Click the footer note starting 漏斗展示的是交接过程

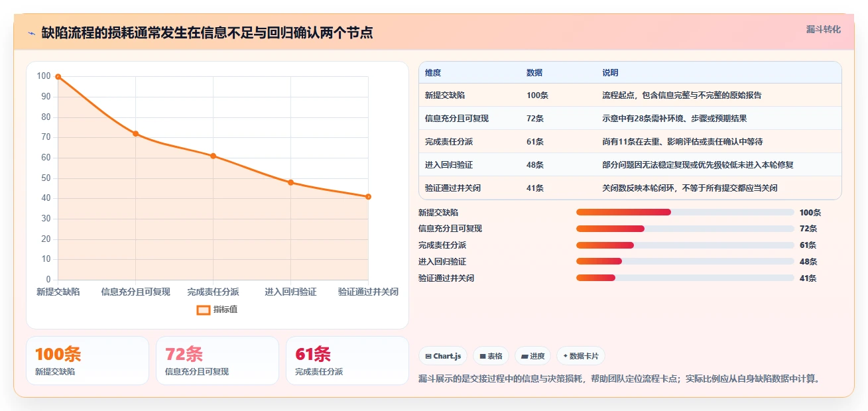620,379
